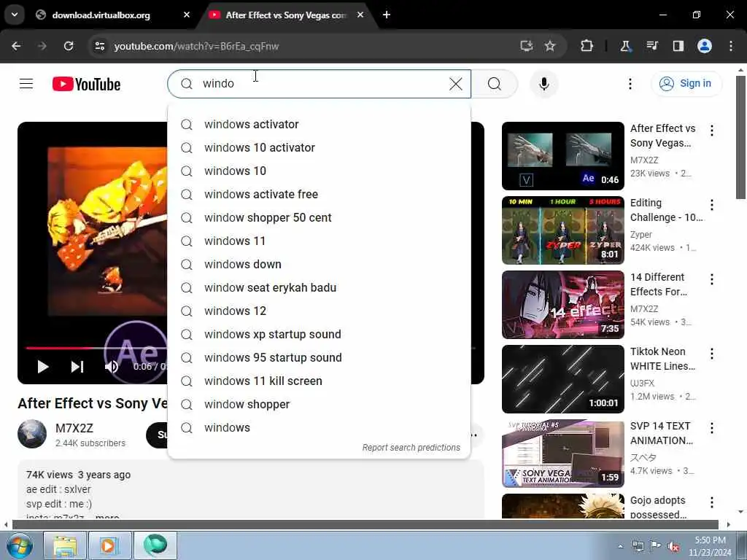
Task: Mute the video volume speaker
Action: (x=112, y=367)
